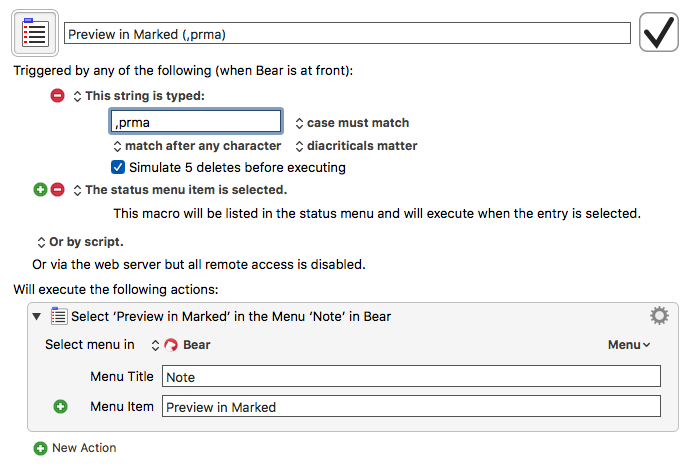694x471 pixels.
Task: Click the green plus beside Menu Item
Action: click(x=61, y=406)
